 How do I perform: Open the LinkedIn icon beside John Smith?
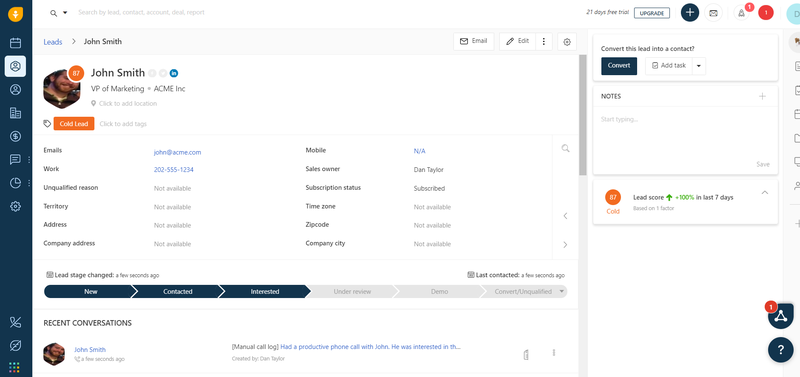coord(174,73)
